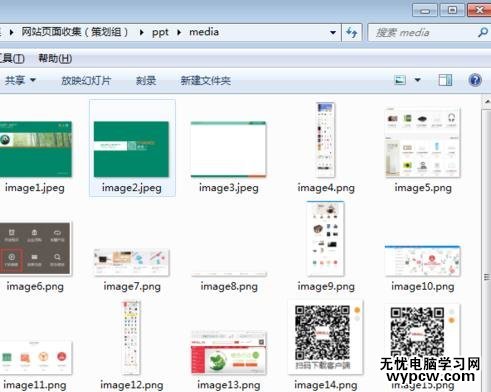Click the refresh button beside address bar

click(352, 32)
